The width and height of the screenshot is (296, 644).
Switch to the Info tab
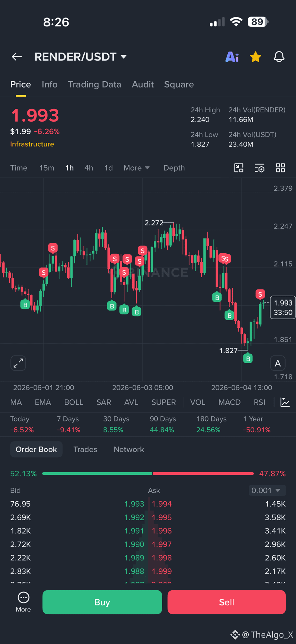coord(49,84)
